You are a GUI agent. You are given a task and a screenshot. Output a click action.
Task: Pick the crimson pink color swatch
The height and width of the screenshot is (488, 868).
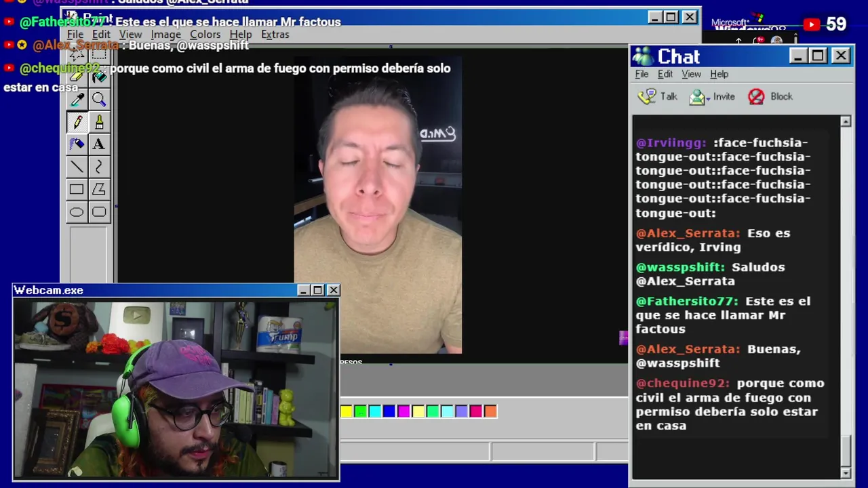(x=475, y=411)
